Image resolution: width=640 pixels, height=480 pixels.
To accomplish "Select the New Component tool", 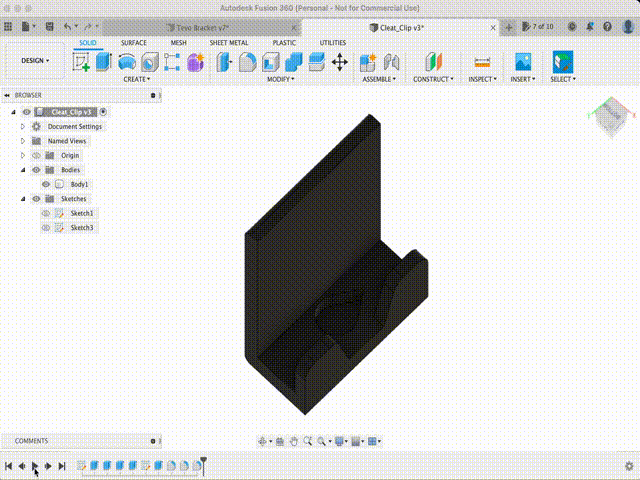I will 368,62.
